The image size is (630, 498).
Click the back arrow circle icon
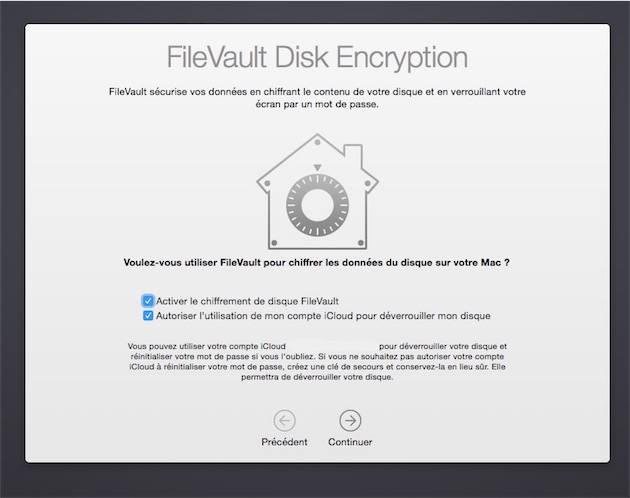pyautogui.click(x=284, y=420)
